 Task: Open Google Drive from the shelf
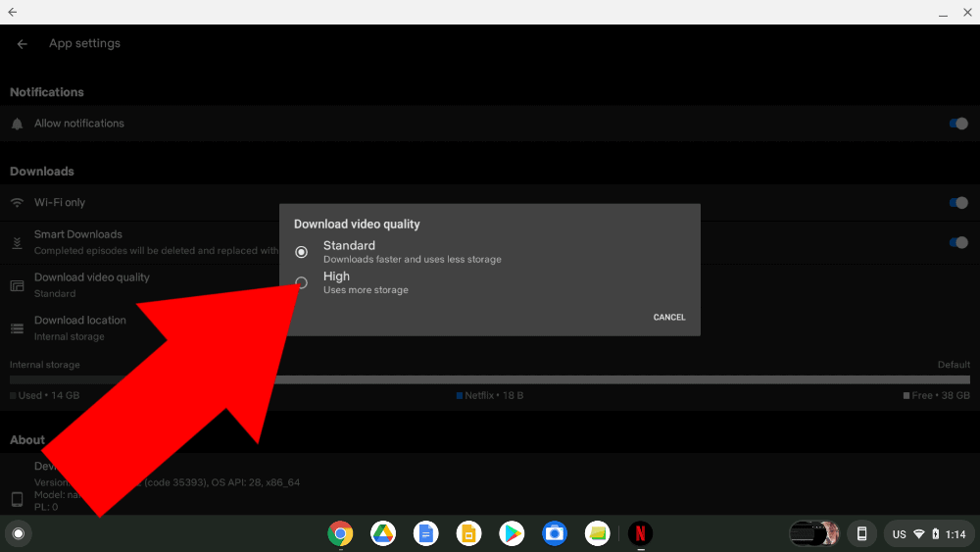click(x=383, y=533)
